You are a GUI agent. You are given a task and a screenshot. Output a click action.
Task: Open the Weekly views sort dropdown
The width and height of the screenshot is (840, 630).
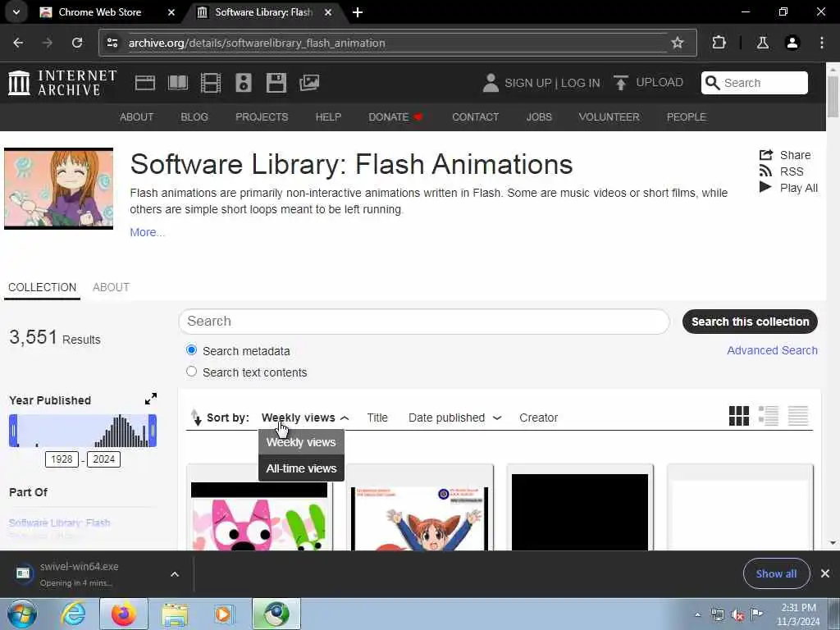tap(305, 418)
